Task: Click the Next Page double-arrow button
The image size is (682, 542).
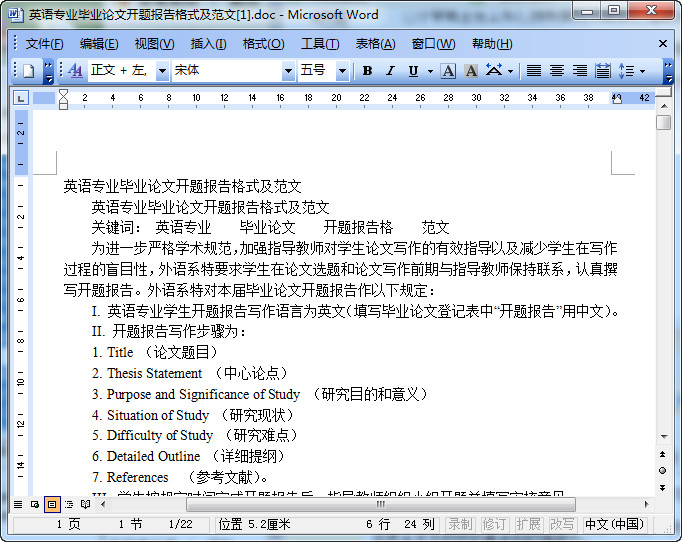Action: pyautogui.click(x=663, y=488)
